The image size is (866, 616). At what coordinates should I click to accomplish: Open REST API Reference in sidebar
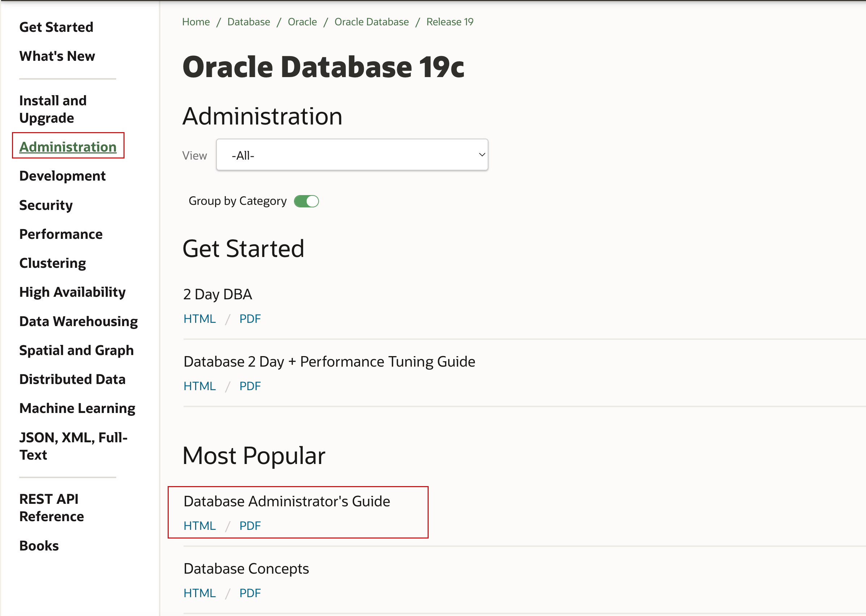click(x=51, y=507)
